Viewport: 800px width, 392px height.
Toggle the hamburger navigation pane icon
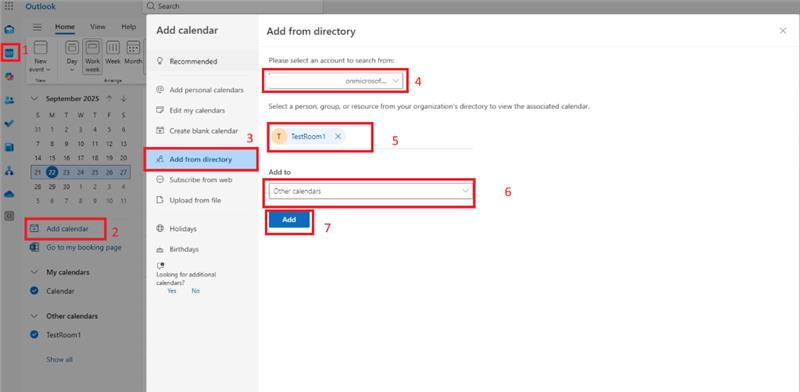click(x=37, y=27)
